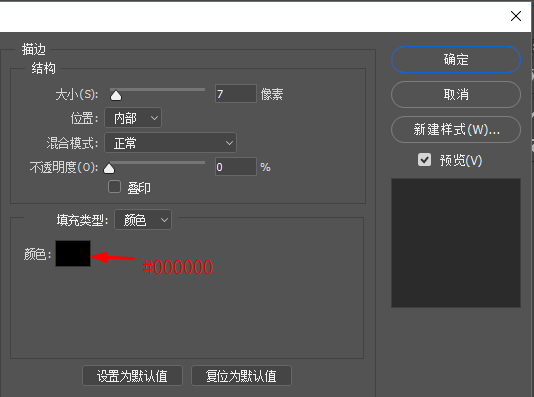
Task: Open the 填充类型 dropdown showing 颜色
Action: pos(143,220)
